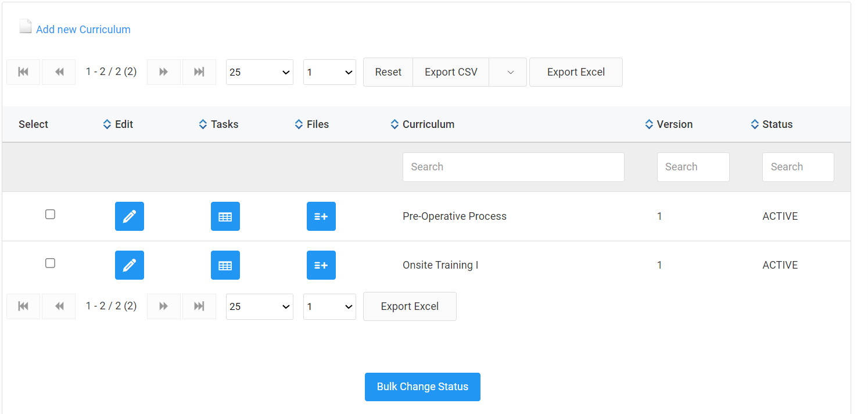Click the bottom record count 1 - 2 / 2 (2)
The height and width of the screenshot is (414, 868).
pos(111,306)
